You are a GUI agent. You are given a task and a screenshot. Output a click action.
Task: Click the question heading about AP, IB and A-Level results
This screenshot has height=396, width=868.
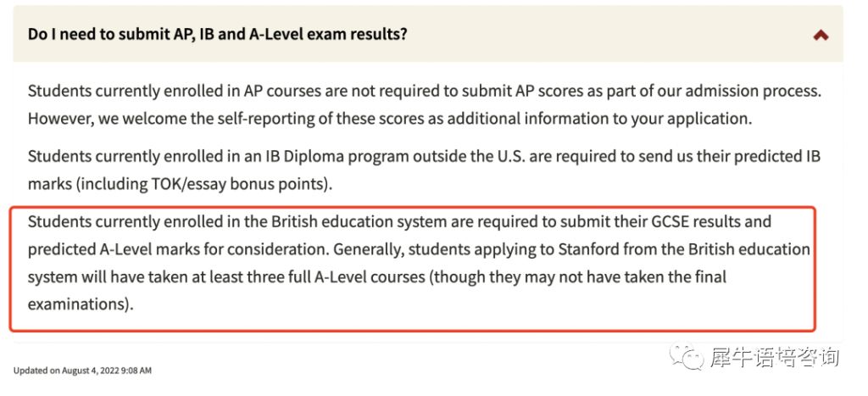click(x=218, y=34)
